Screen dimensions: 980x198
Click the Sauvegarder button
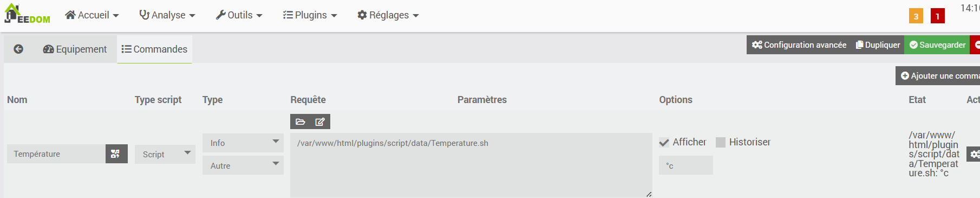click(x=937, y=45)
